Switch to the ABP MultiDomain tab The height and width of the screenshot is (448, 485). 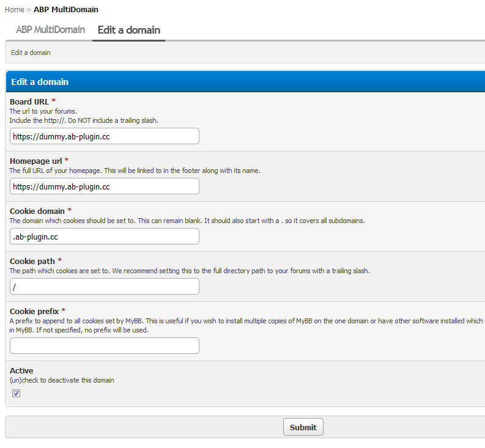50,30
